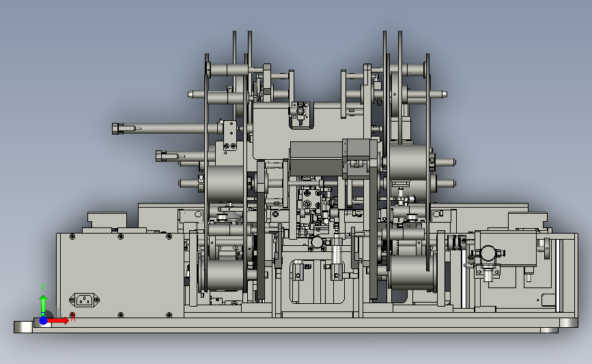The height and width of the screenshot is (364, 592).
Task: Select the dark gray motor block at the center
Action: 316,158
